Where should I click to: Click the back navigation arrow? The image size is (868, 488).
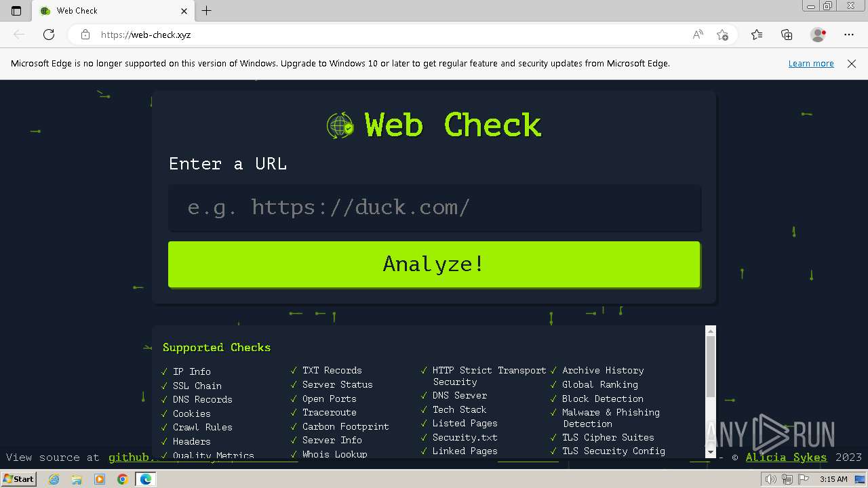pyautogui.click(x=19, y=35)
